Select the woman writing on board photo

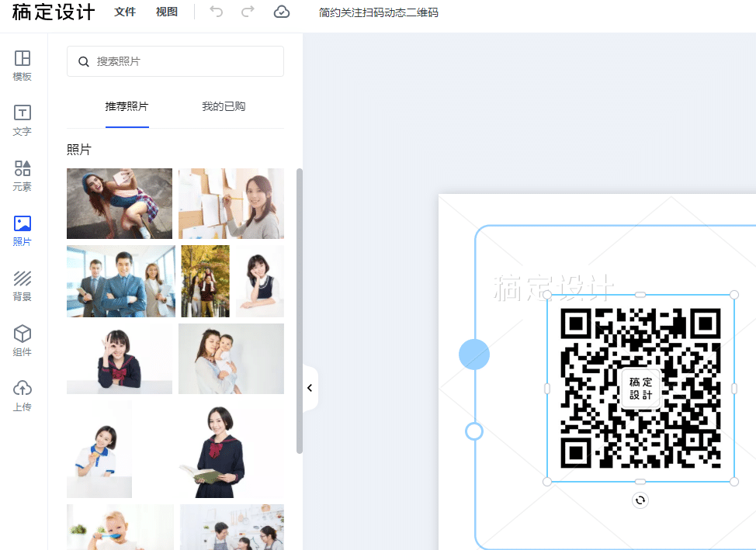231,203
